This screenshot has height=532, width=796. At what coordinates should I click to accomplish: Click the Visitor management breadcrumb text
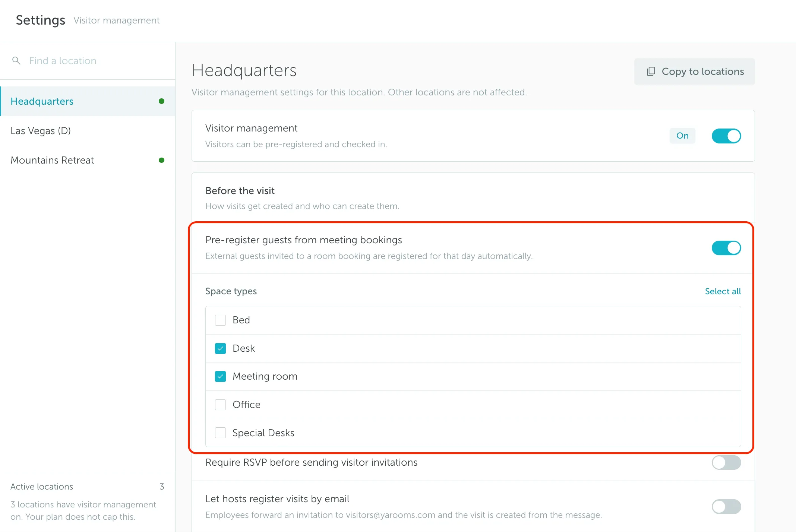[x=117, y=20]
